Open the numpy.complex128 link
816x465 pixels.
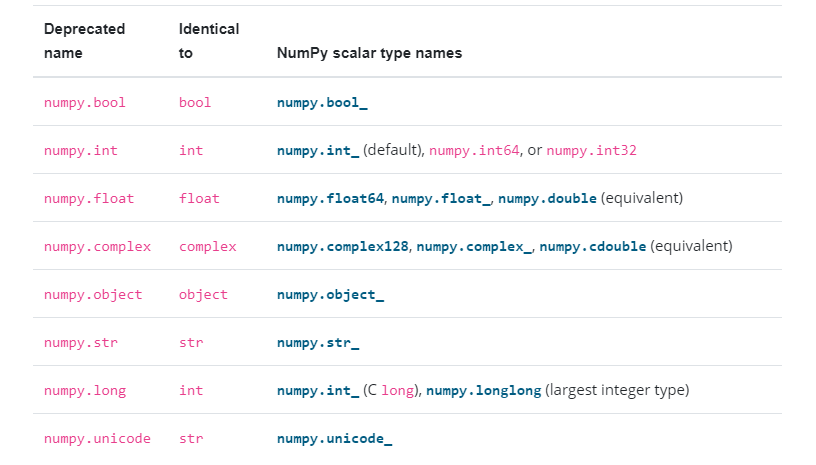(x=343, y=247)
